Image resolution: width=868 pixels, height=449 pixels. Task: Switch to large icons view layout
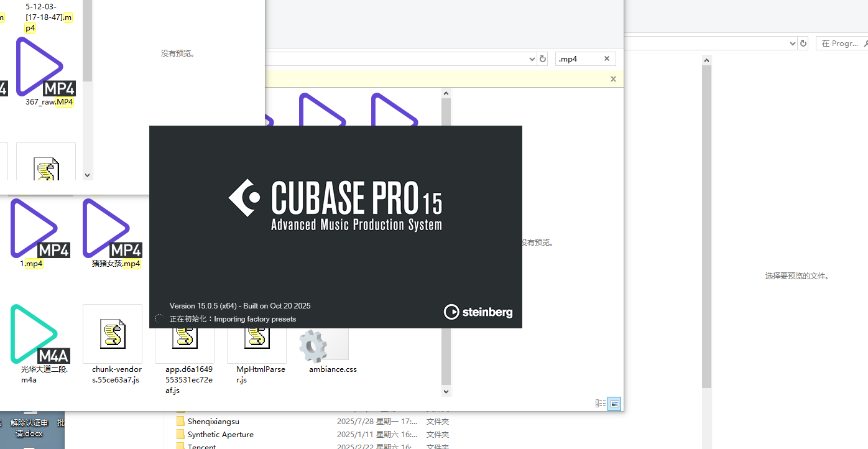[614, 404]
